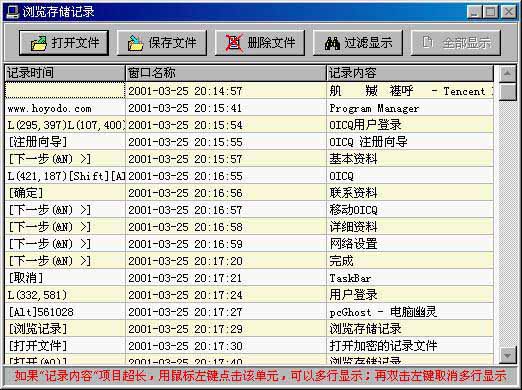522x390 pixels.
Task: Click the vertical scrollbar thumb
Action: click(507, 92)
